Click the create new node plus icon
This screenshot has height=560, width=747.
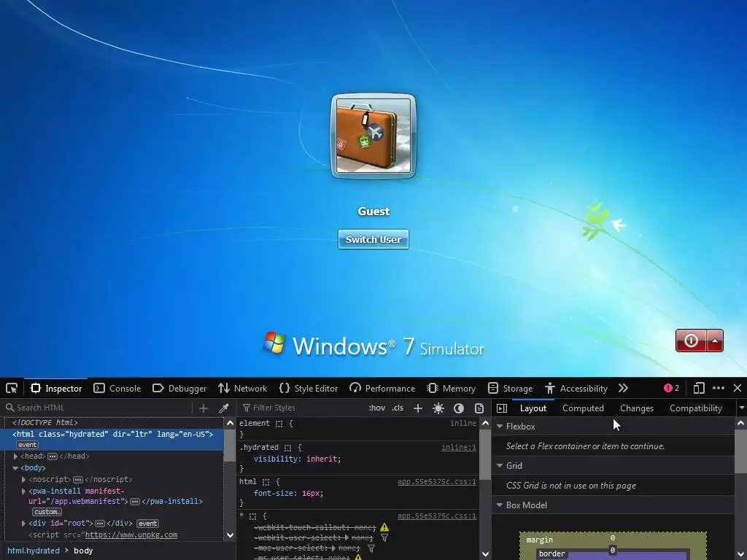[204, 408]
